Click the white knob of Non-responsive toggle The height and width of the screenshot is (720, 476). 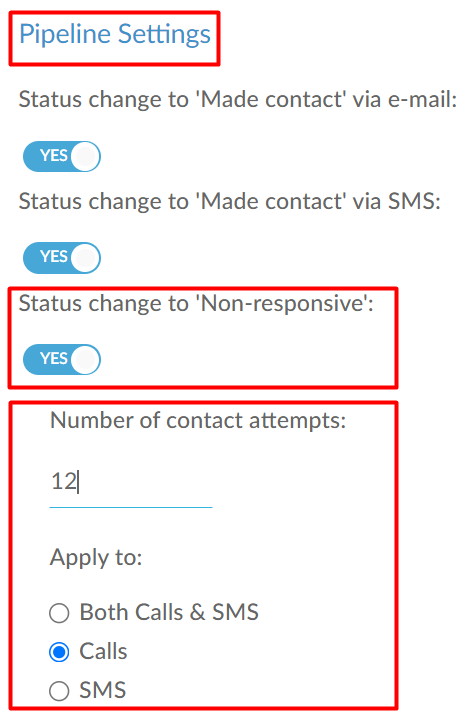pos(85,359)
